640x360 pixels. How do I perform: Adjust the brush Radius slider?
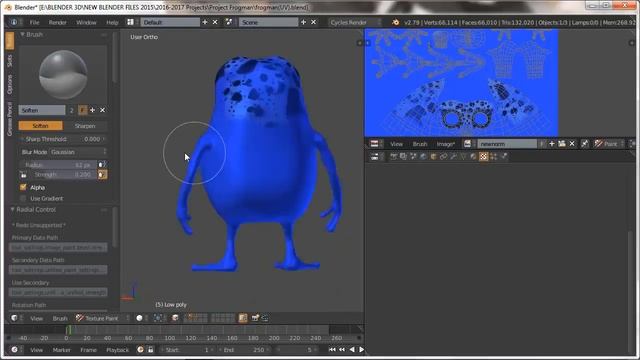pyautogui.click(x=58, y=165)
